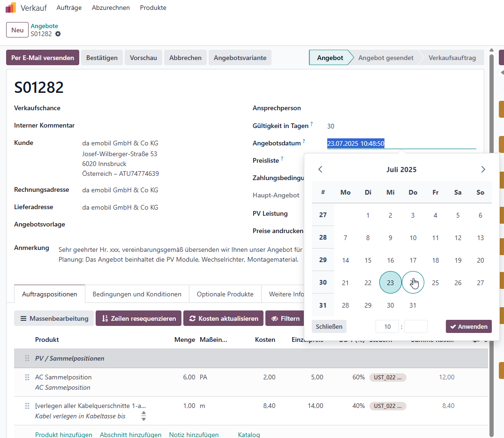Apply the date with Anwenden button
This screenshot has height=438, width=504.
[x=469, y=326]
